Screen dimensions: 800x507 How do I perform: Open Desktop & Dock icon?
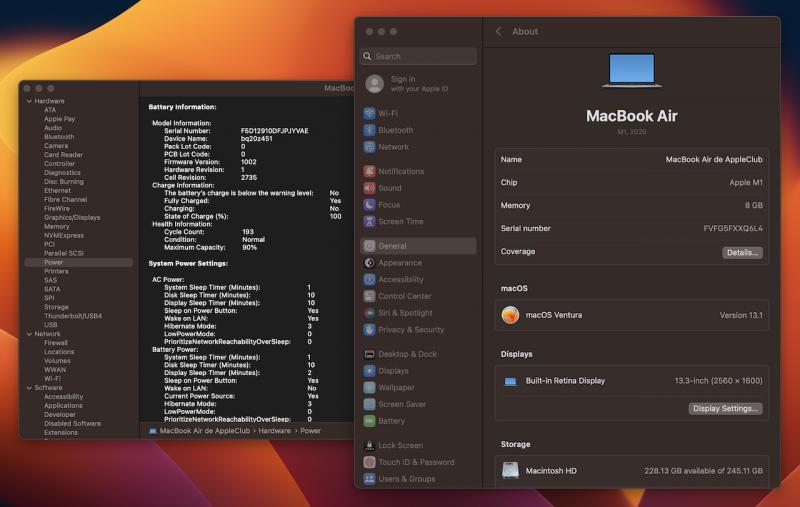(369, 354)
